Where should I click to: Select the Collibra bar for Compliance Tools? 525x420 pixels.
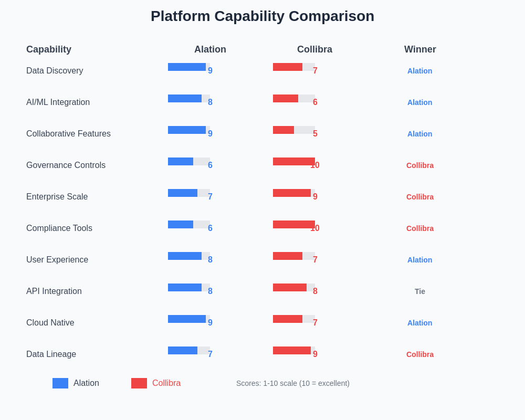[294, 225]
